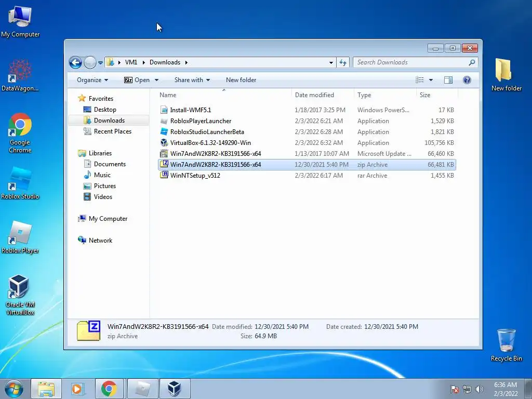This screenshot has height=399, width=532.
Task: Select the Install-WMF5.1 file icon
Action: (164, 110)
